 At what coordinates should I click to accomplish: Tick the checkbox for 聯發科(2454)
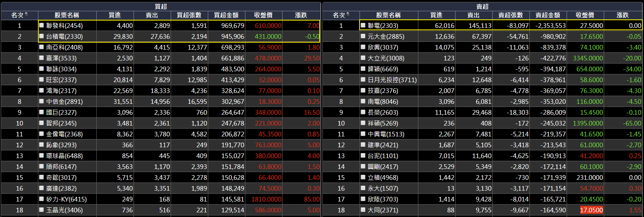point(42,25)
